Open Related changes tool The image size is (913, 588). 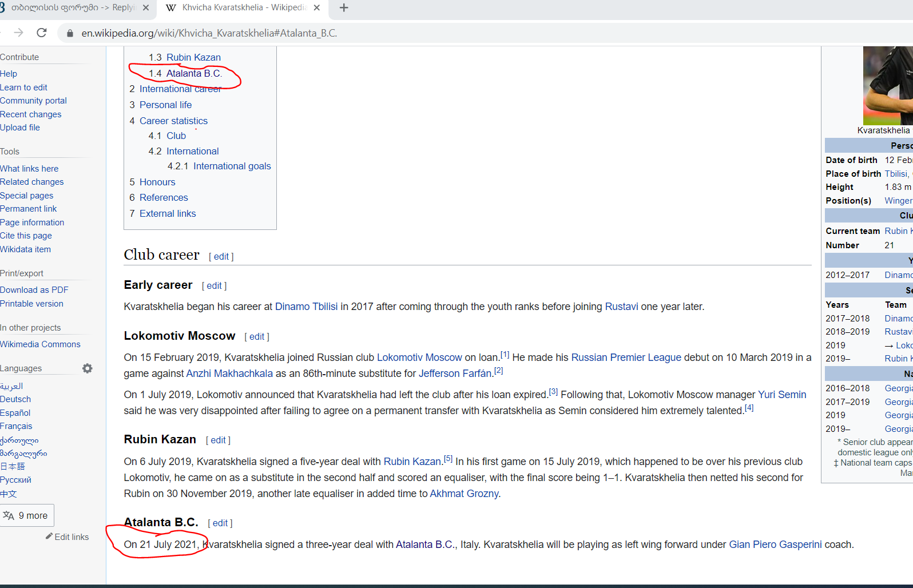[x=31, y=182]
